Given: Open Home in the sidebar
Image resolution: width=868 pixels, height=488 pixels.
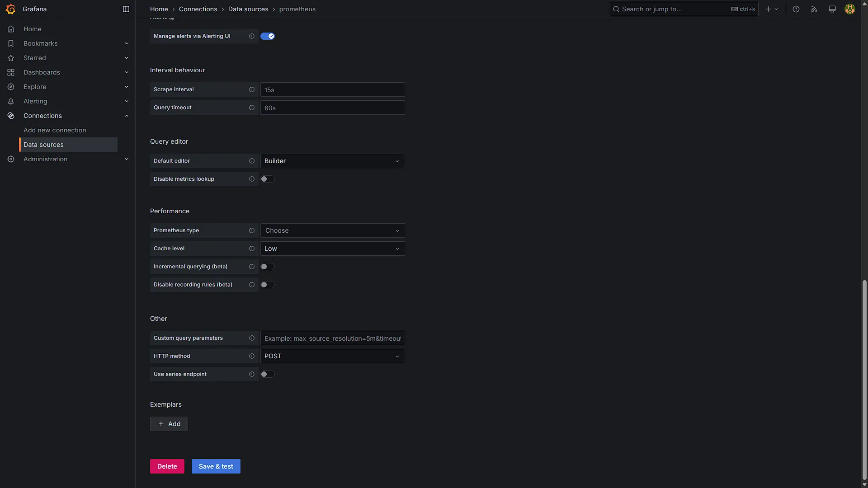Looking at the screenshot, I should click(33, 29).
